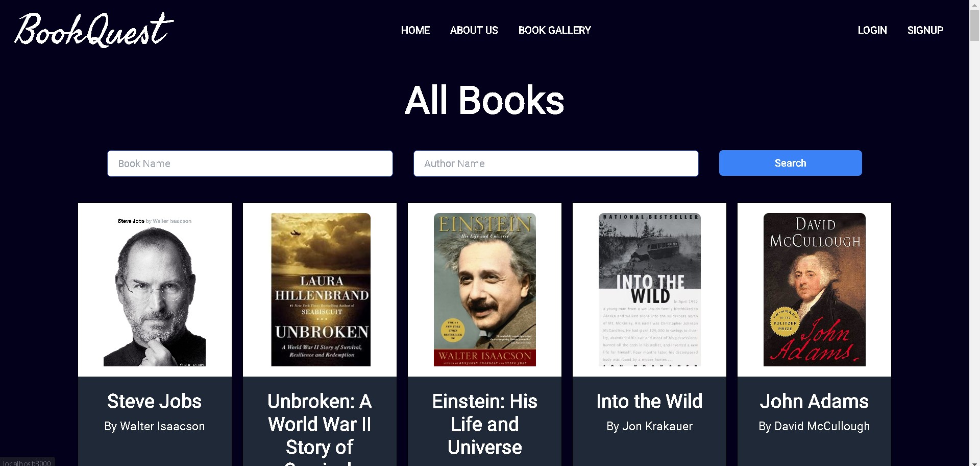Select the 'By Walter Isaacson' author text
The width and height of the screenshot is (980, 466).
click(x=155, y=426)
